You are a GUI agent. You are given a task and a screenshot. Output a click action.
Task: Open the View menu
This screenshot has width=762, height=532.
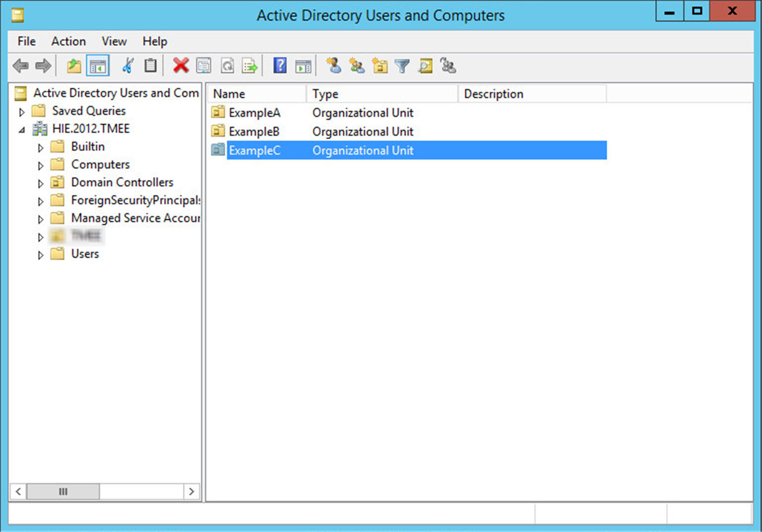click(114, 41)
